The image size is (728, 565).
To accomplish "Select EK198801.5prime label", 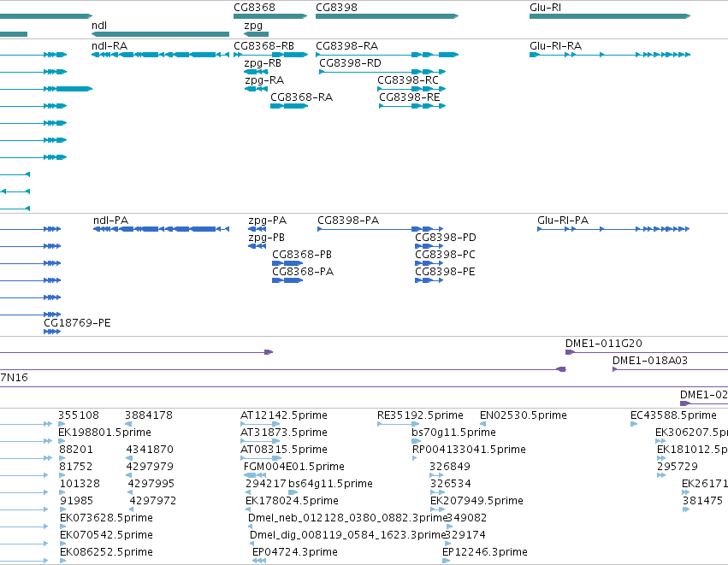I will 104,433.
